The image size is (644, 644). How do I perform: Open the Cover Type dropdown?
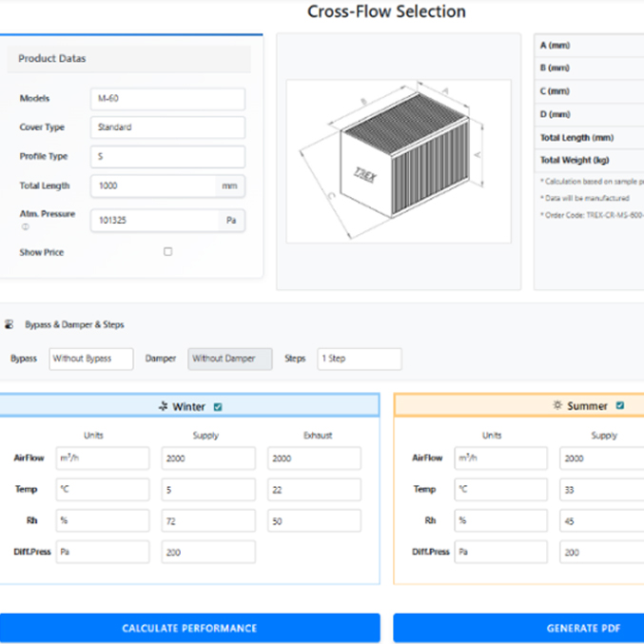point(167,127)
